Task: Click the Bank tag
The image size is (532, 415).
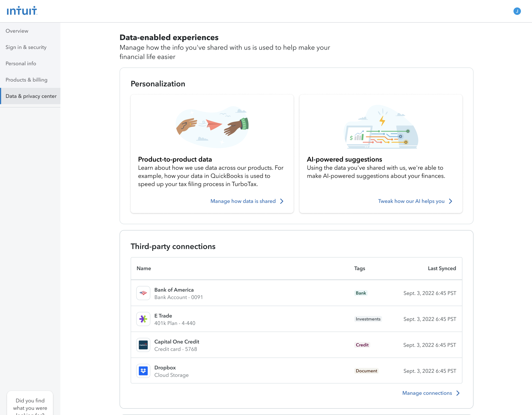Action: [x=361, y=293]
